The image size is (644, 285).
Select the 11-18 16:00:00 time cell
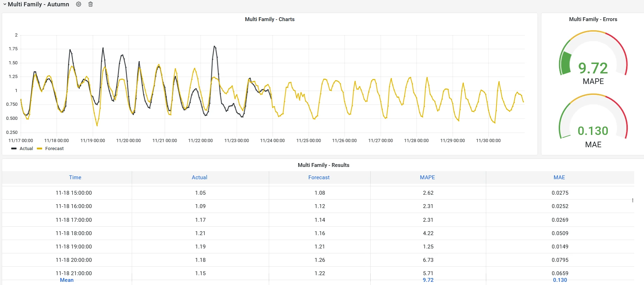click(x=74, y=206)
